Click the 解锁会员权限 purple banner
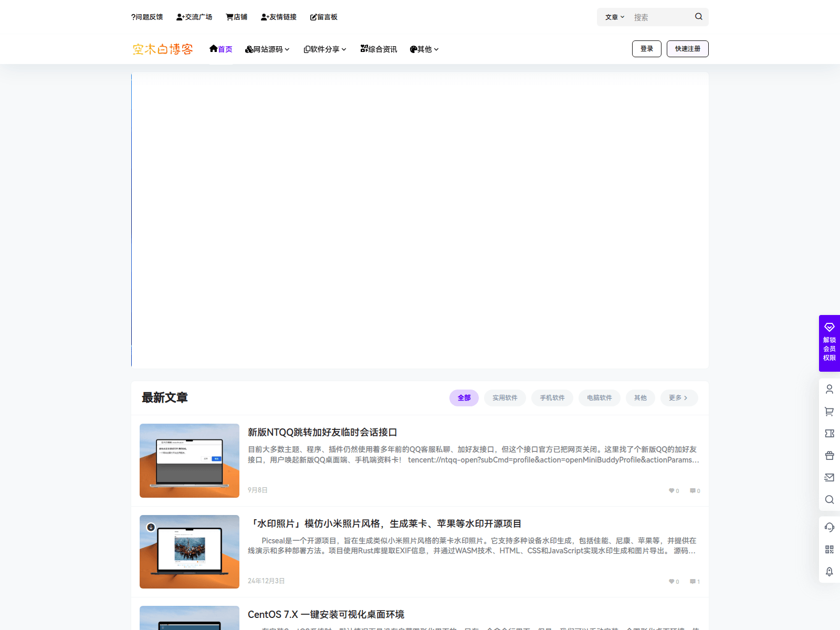The height and width of the screenshot is (630, 840). pyautogui.click(x=829, y=343)
